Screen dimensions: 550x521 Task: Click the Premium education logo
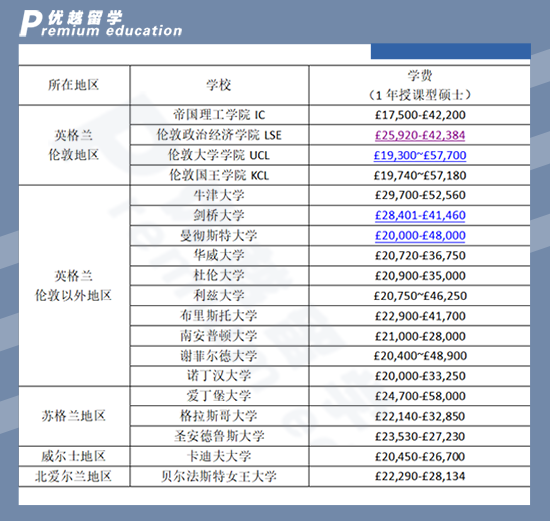[101, 23]
